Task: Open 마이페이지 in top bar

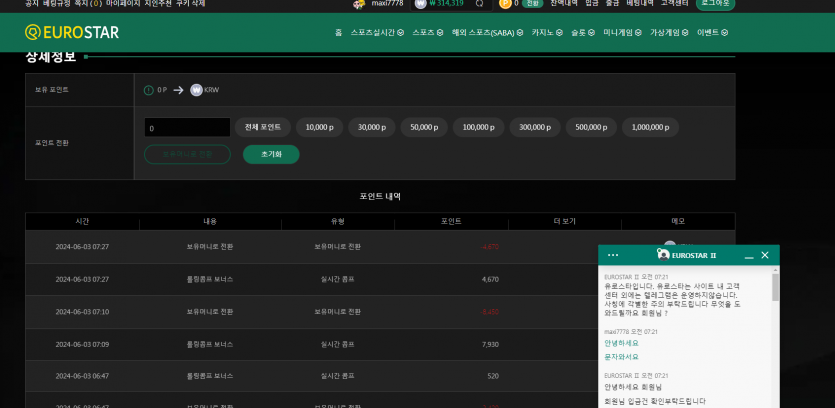Action: [x=123, y=3]
